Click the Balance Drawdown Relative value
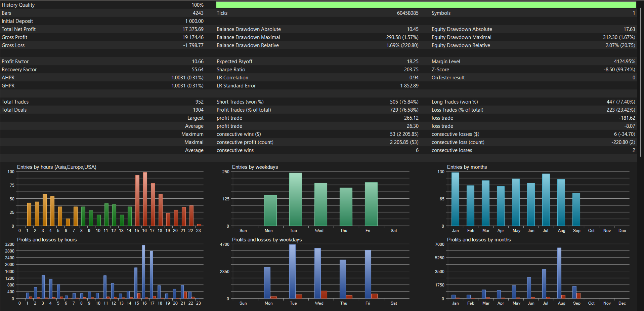The height and width of the screenshot is (311, 644). 402,45
